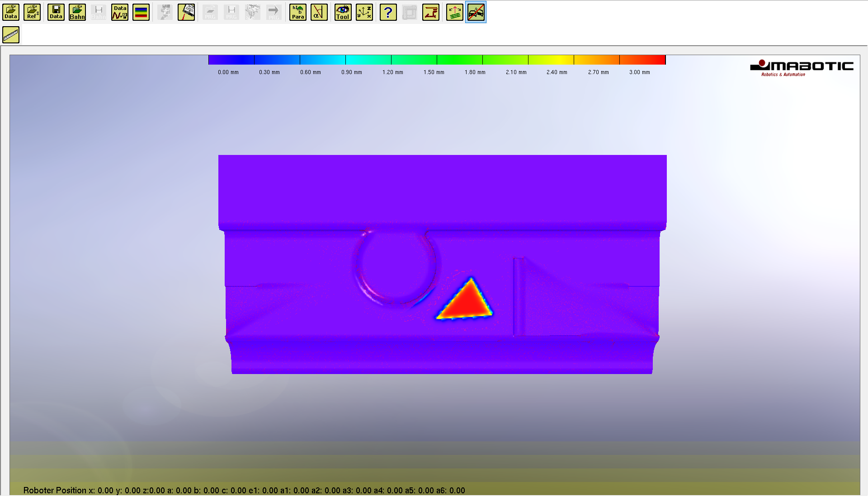Select the alpha angle icon
Screen dimensions: 868x496
coord(319,12)
